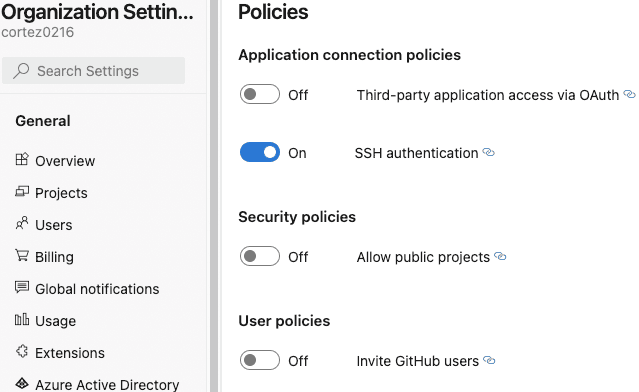
Task: Open the Usage page
Action: point(55,321)
